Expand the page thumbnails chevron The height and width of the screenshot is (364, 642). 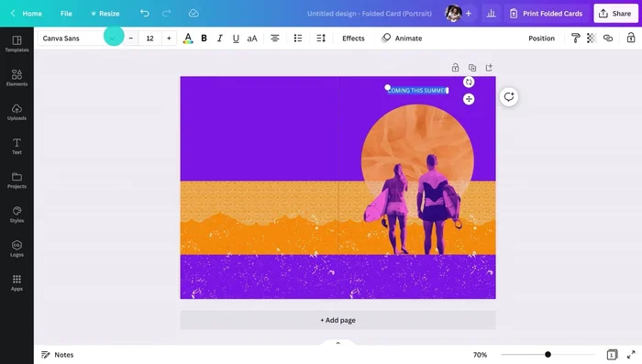(x=338, y=343)
